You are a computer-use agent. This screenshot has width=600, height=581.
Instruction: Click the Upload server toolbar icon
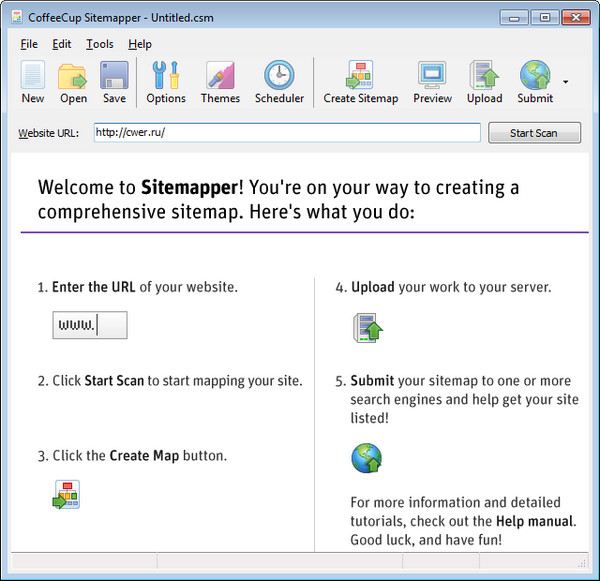tap(484, 82)
